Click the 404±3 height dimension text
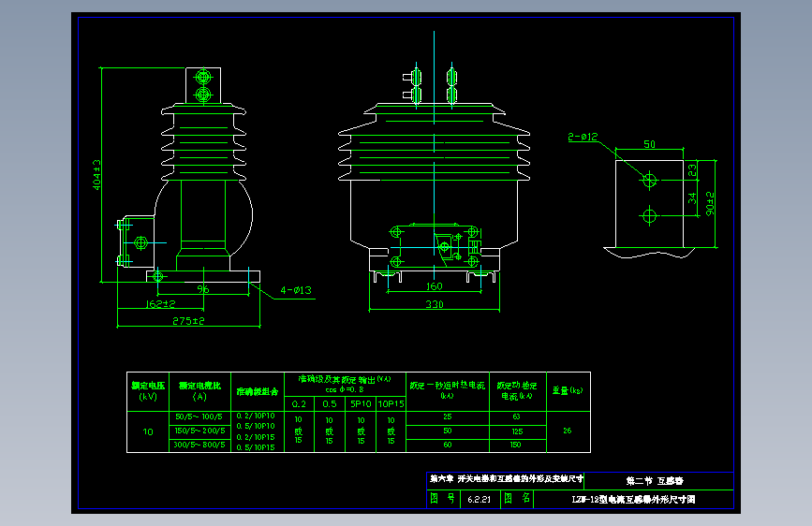Image resolution: width=812 pixels, height=526 pixels. coord(96,174)
